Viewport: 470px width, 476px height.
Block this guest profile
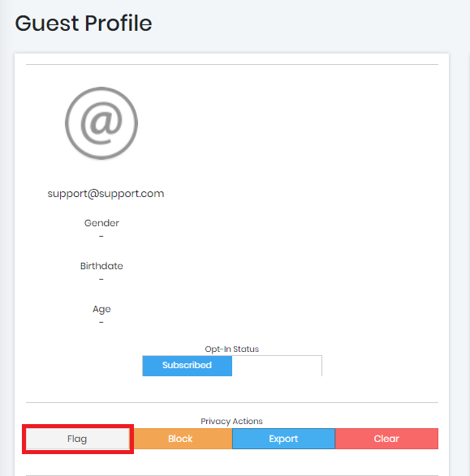(x=180, y=439)
